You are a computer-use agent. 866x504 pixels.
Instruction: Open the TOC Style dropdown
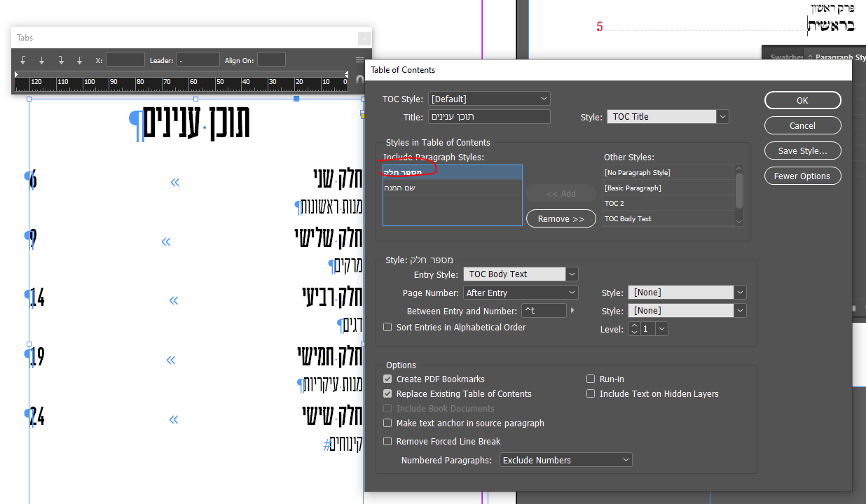click(x=489, y=99)
